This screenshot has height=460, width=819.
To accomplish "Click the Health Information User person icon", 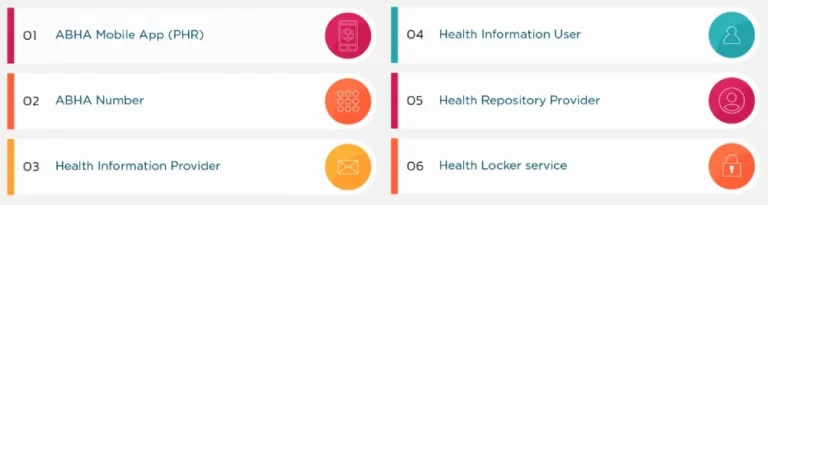I will 731,35.
